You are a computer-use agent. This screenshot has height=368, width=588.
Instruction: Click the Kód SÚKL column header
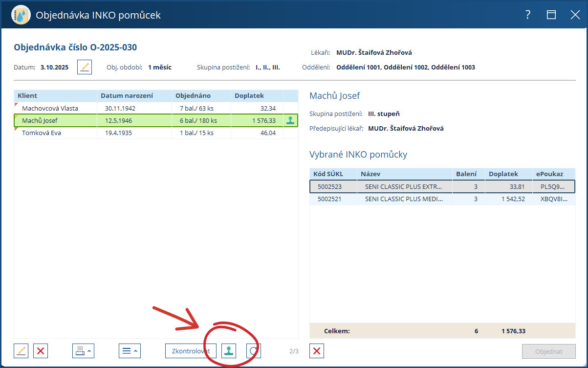pyautogui.click(x=328, y=174)
